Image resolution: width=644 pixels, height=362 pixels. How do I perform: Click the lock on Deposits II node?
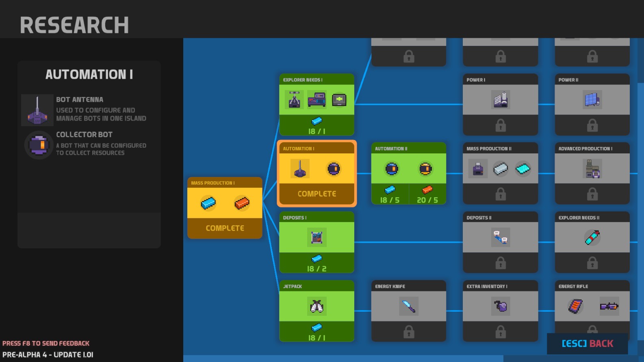coord(501,263)
